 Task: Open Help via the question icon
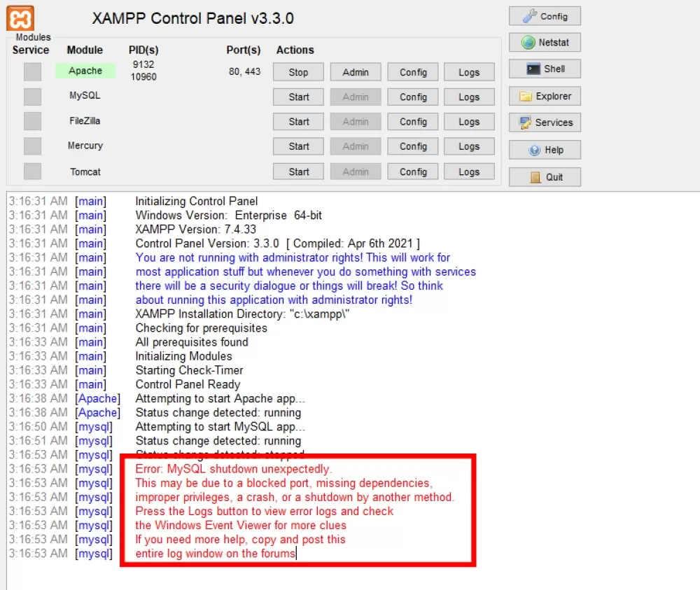pos(545,150)
